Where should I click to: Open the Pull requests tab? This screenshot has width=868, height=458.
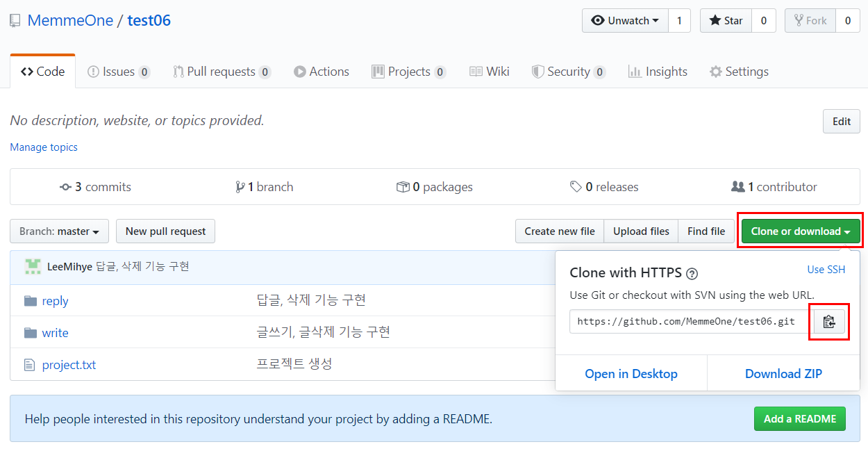222,72
